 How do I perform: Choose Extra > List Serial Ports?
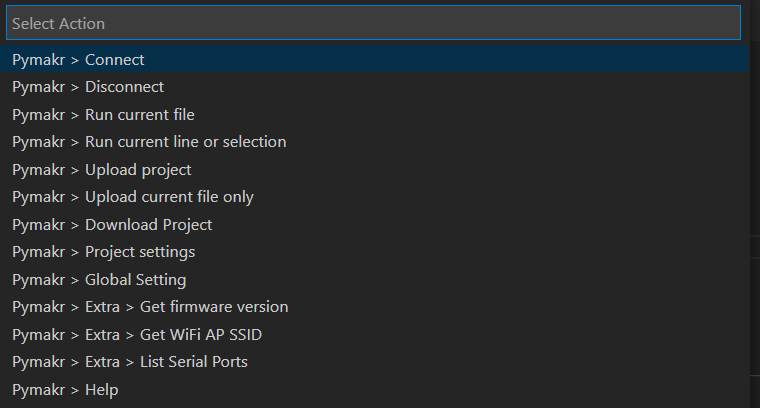[x=130, y=362]
